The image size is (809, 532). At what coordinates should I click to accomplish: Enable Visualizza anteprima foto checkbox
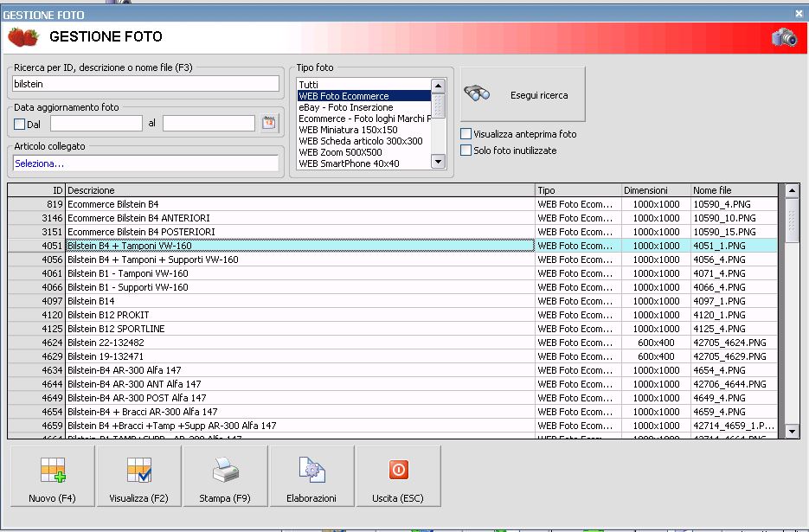click(x=465, y=133)
